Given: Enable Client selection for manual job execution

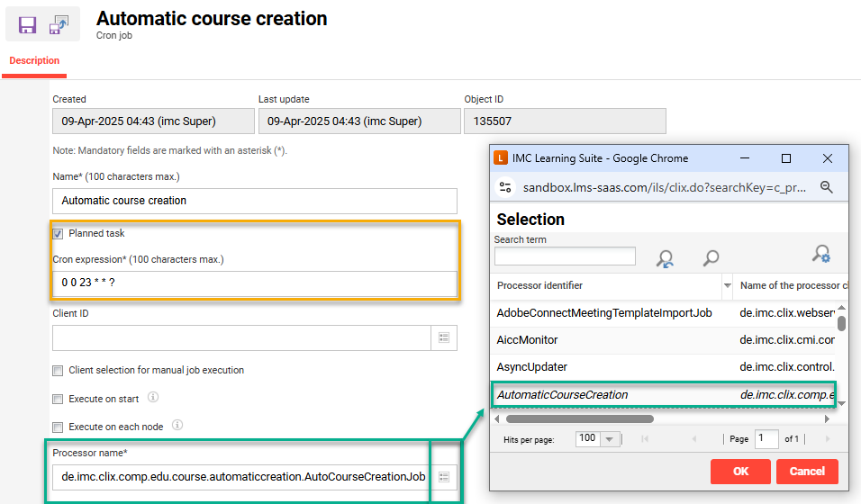Looking at the screenshot, I should pos(59,371).
